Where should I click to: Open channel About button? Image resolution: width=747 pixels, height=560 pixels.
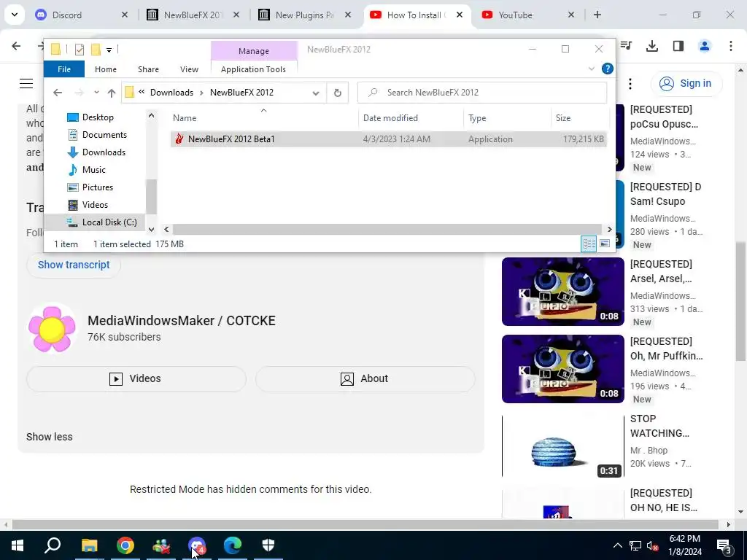click(x=365, y=378)
